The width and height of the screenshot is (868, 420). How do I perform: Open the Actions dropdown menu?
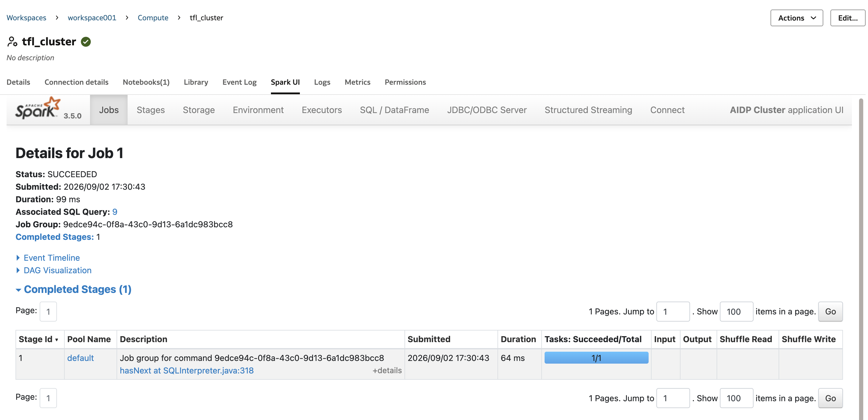pos(796,18)
